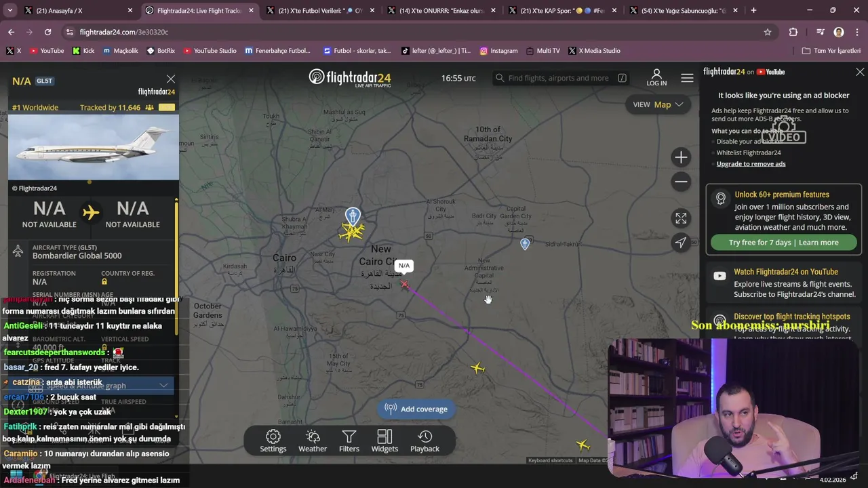Click the LOG IN user icon
This screenshot has height=488, width=868.
[x=656, y=77]
